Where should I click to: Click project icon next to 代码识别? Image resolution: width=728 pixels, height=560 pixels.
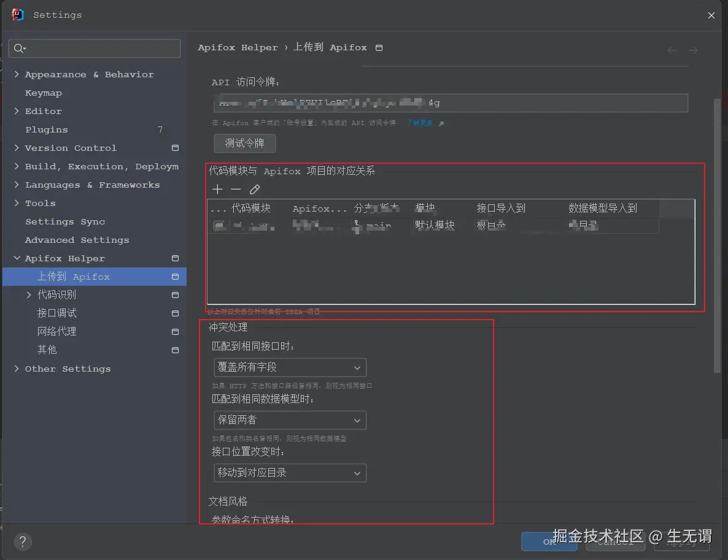click(x=175, y=295)
